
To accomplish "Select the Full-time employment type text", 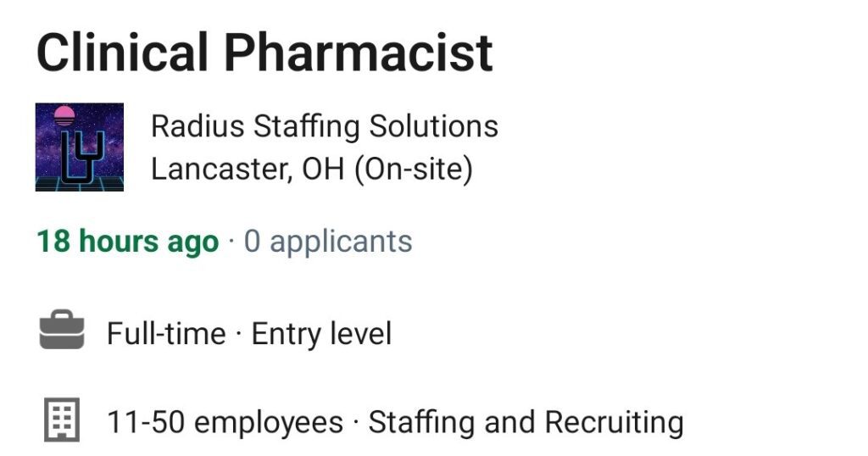I will 166,334.
